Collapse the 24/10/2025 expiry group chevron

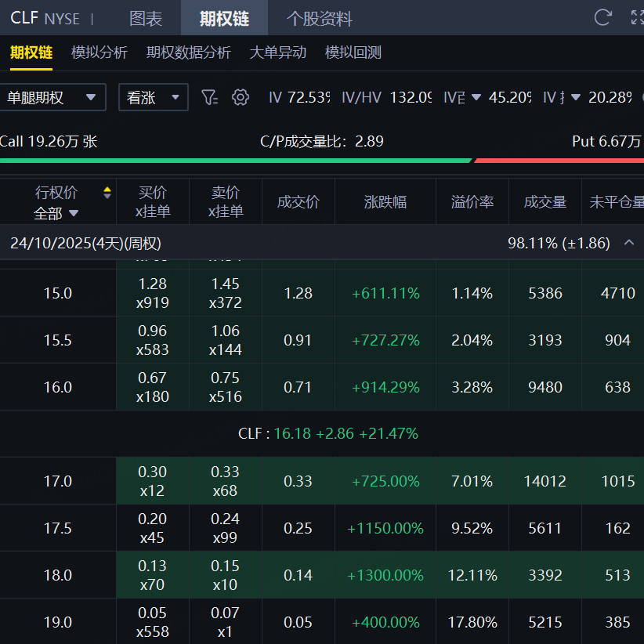[x=628, y=243]
